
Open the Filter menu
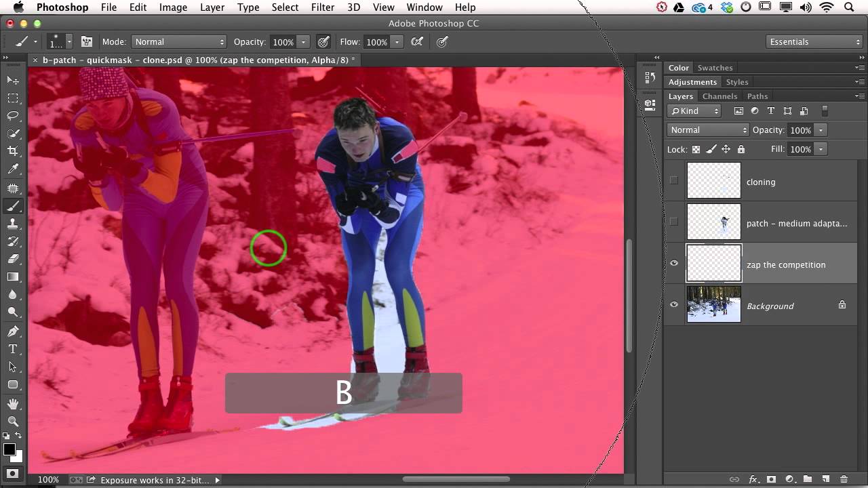pos(323,7)
